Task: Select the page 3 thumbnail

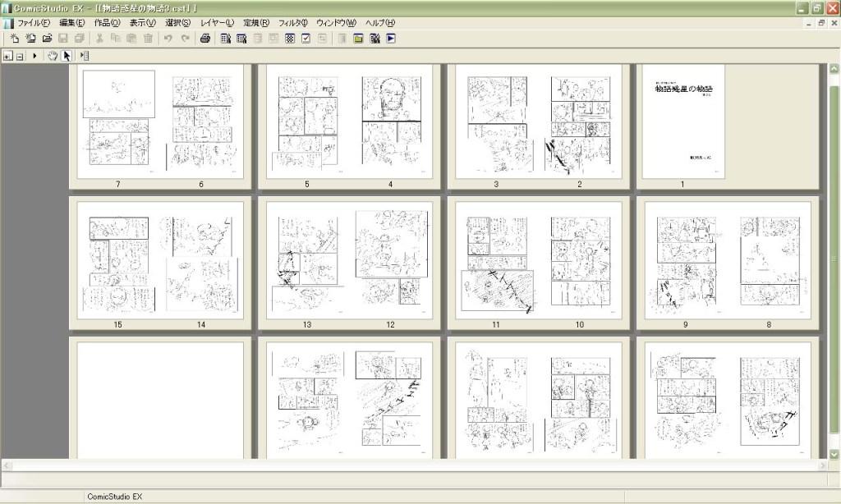Action: coord(497,121)
